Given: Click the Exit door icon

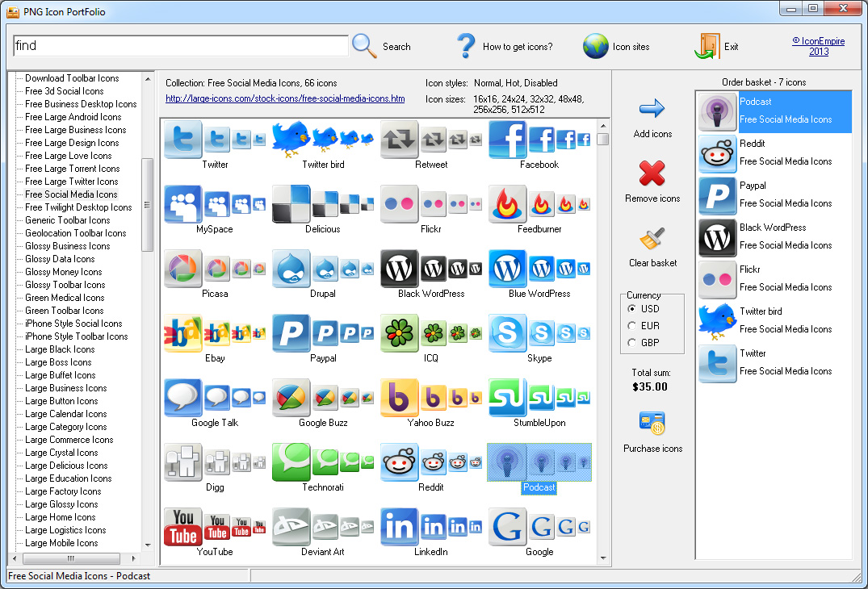Looking at the screenshot, I should pyautogui.click(x=707, y=46).
